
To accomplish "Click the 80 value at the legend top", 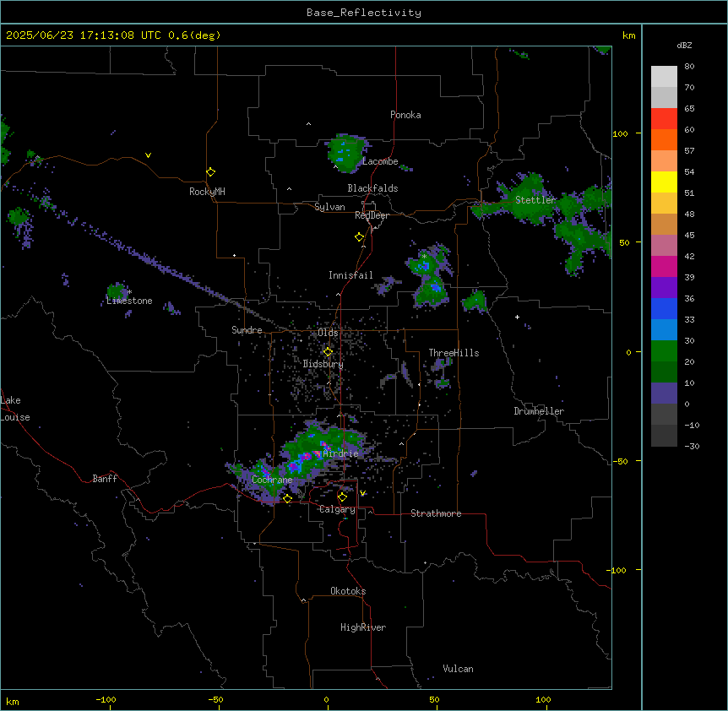I will tap(689, 67).
